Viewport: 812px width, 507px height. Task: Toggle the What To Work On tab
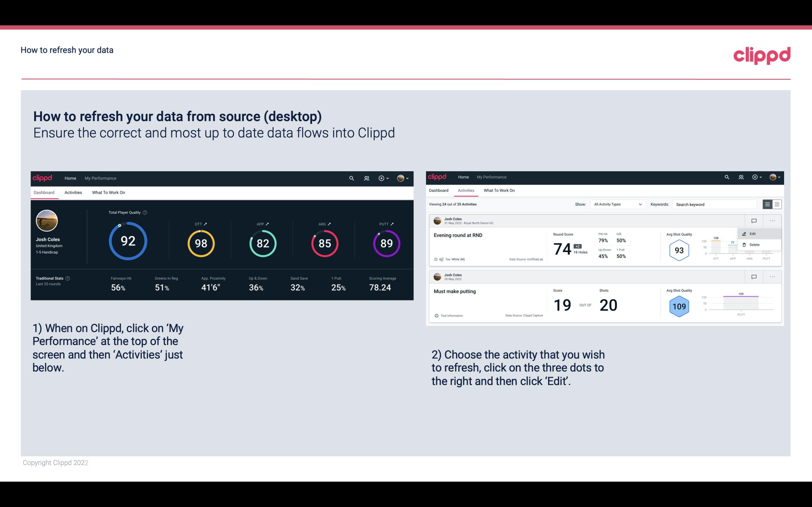[x=108, y=192]
